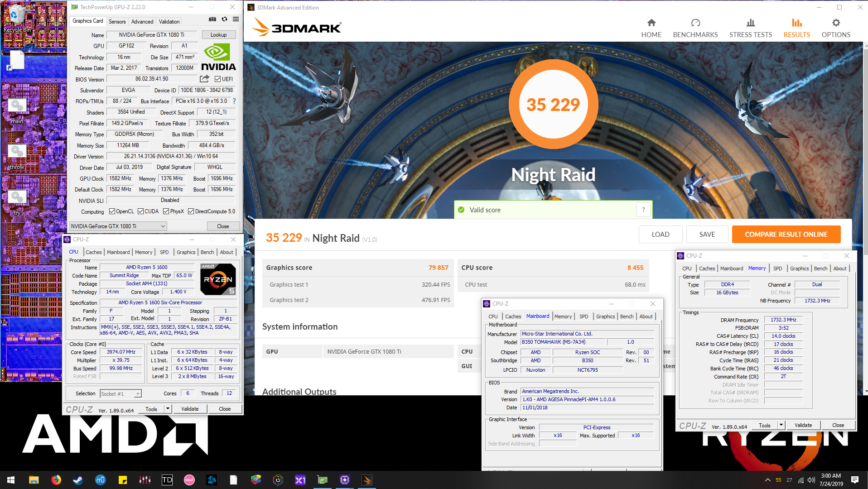Screen dimensions: 868x489
Task: Open the Tools dropdown arrow in CPU-Z CPU window
Action: tap(168, 409)
